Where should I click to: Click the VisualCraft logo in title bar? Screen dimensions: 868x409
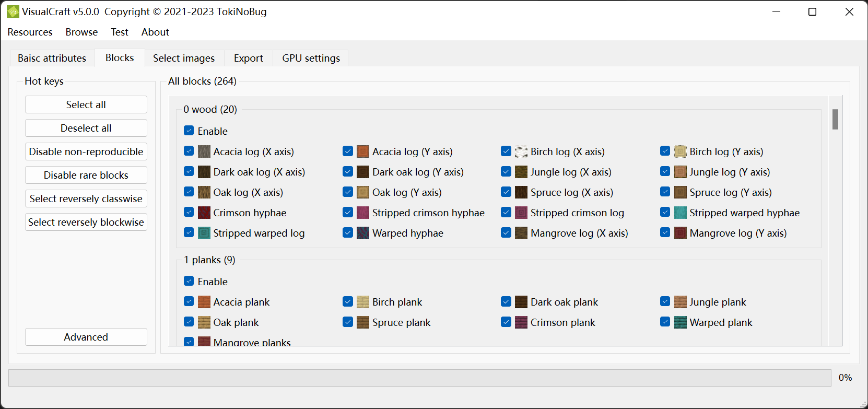coord(13,11)
